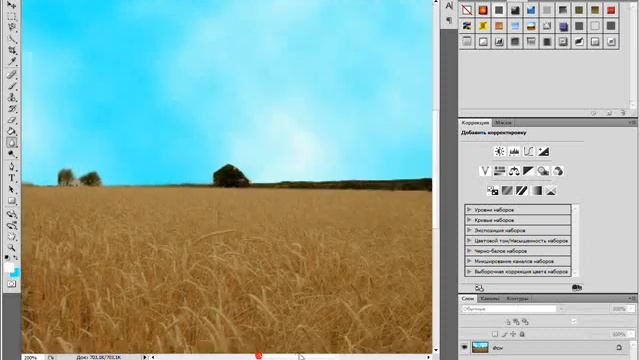Expand the Черно-белое наборов presets
The width and height of the screenshot is (640, 360).
tap(469, 251)
